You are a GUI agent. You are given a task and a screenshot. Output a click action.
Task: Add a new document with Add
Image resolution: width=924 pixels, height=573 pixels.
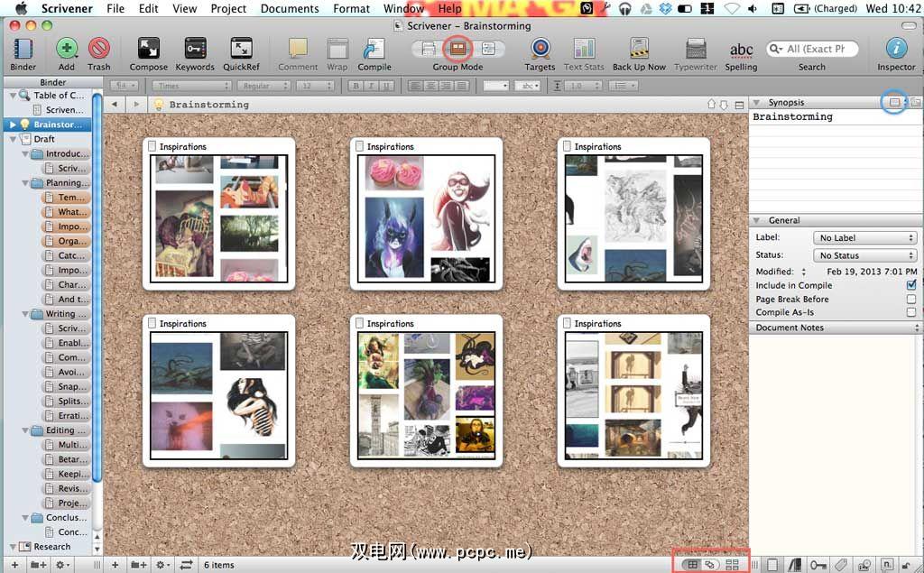click(x=67, y=50)
